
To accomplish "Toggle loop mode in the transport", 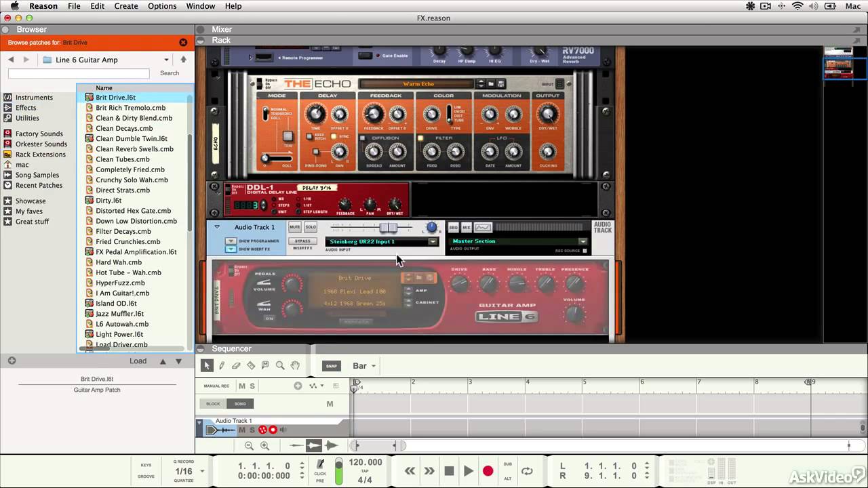I will (527, 470).
